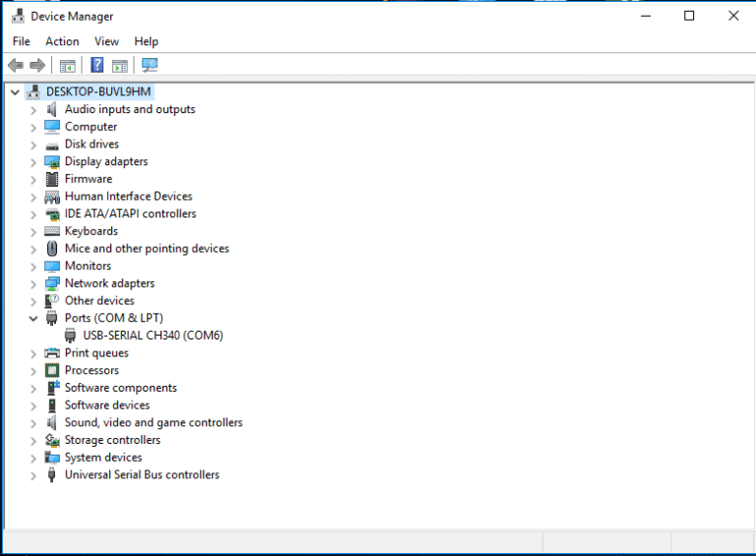Open the File menu
Screen dimensions: 756x556
(x=21, y=41)
